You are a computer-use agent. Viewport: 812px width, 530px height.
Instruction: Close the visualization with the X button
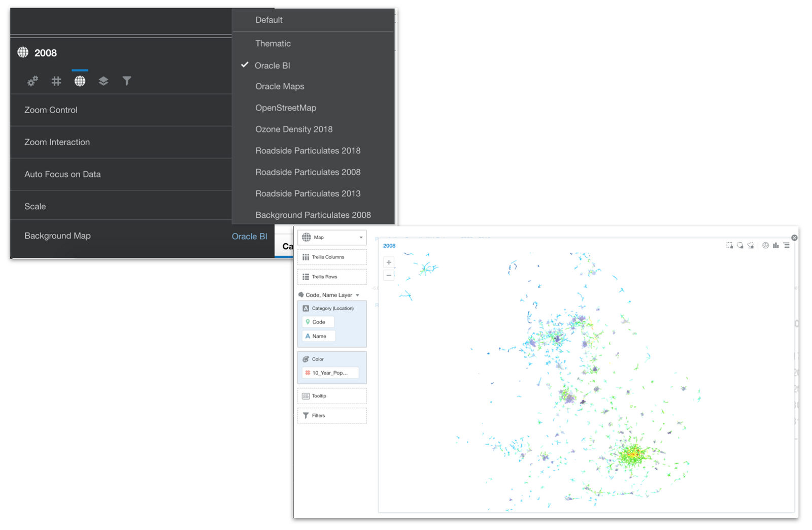(794, 238)
